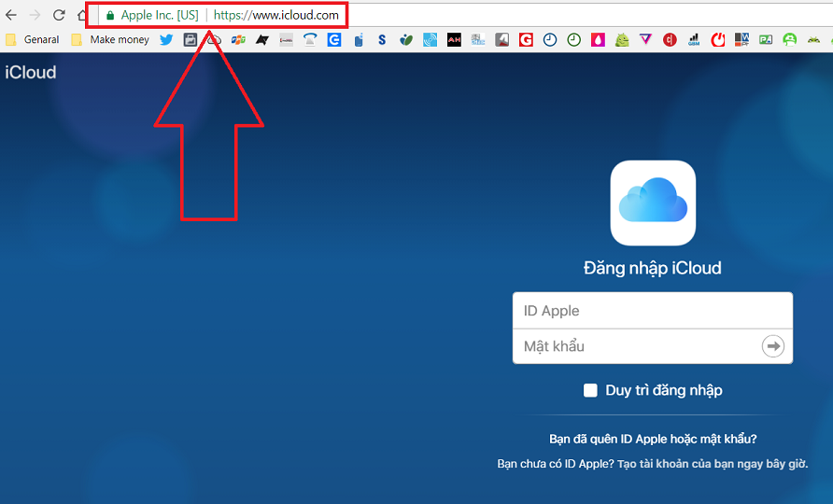Screen dimensions: 833x504
Task: Open the Make money bookmarks folder
Action: (x=110, y=39)
